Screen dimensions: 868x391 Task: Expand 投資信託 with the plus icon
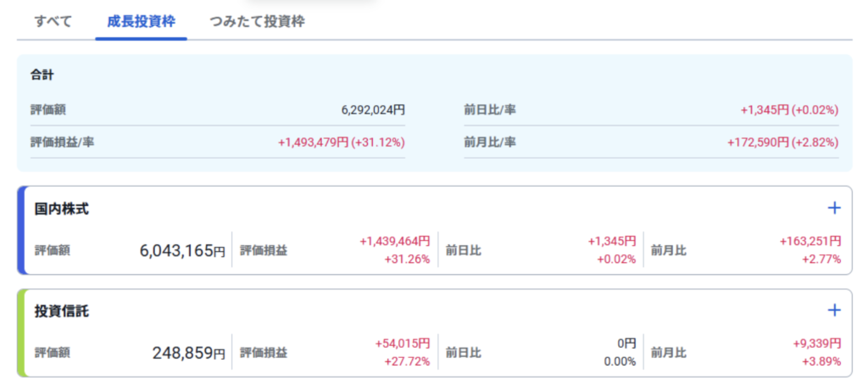point(834,310)
